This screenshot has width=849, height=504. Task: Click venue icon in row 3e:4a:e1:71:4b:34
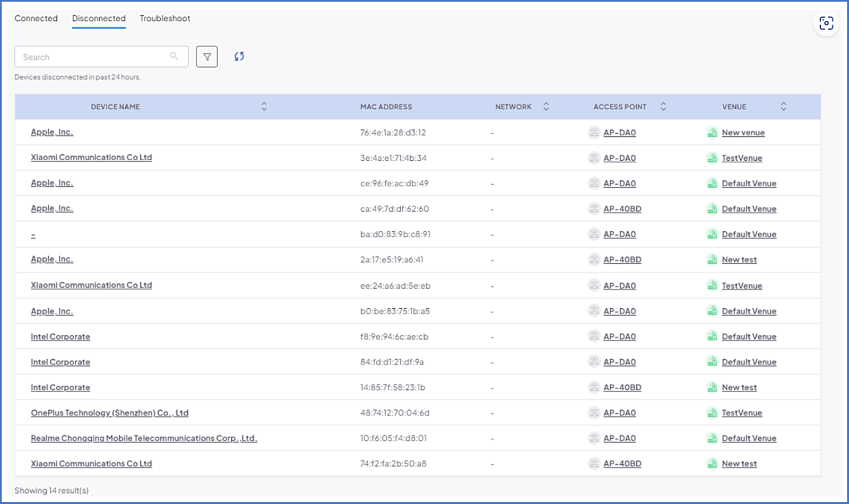[x=712, y=158]
